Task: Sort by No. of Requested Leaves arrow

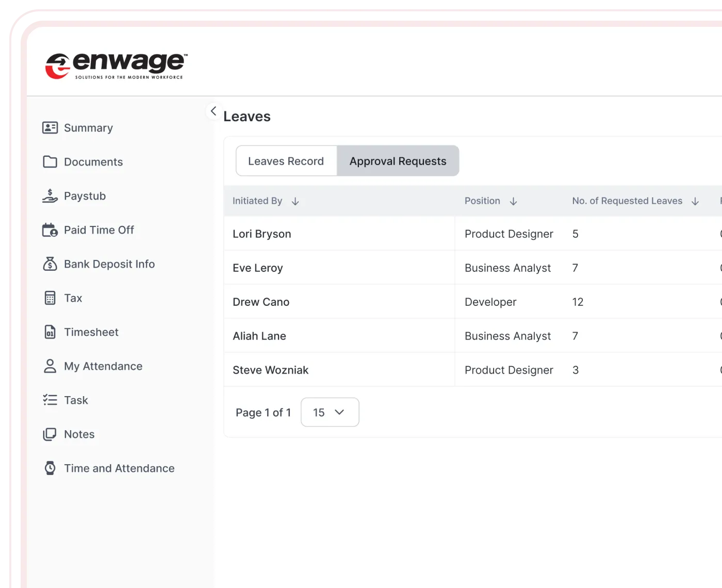Action: [x=695, y=201]
